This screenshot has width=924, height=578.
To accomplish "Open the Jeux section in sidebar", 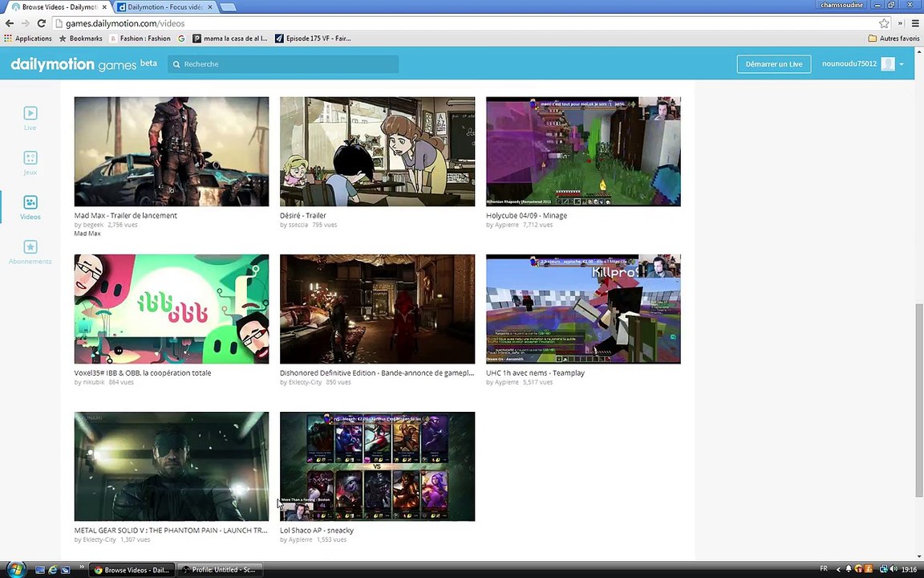I will click(30, 163).
